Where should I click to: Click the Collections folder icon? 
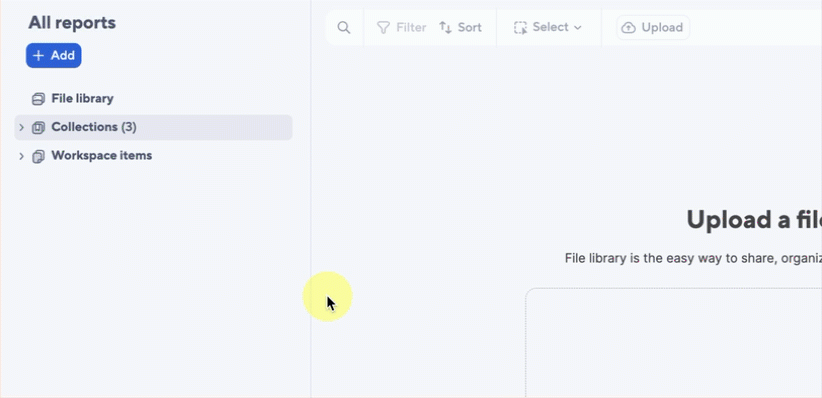tap(38, 127)
